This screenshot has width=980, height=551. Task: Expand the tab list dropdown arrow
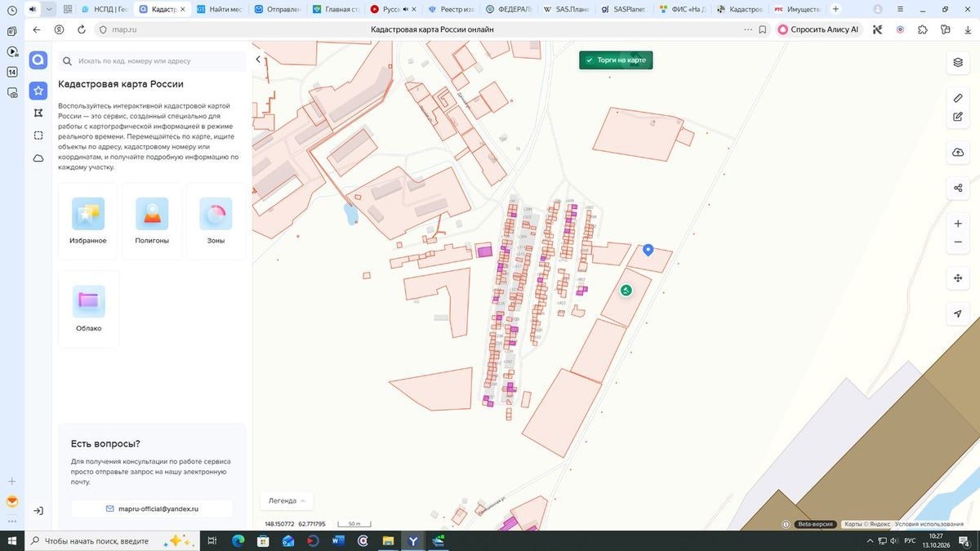click(x=50, y=9)
